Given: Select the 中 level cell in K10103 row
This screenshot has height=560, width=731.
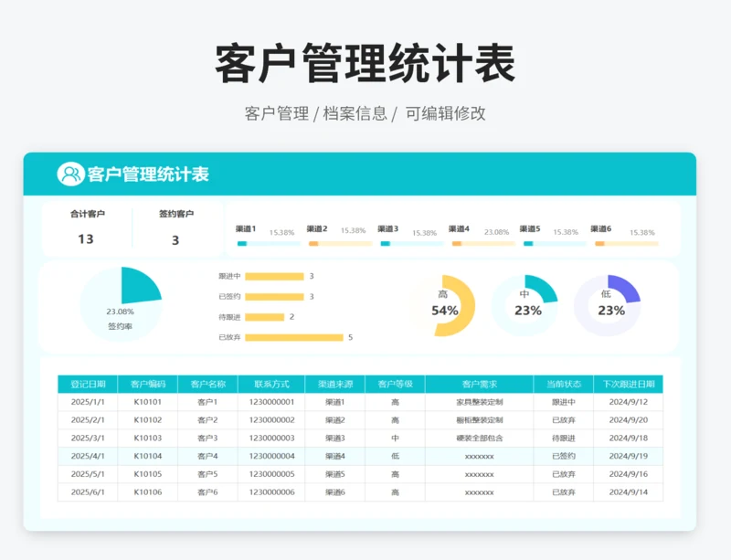Looking at the screenshot, I should coord(396,438).
